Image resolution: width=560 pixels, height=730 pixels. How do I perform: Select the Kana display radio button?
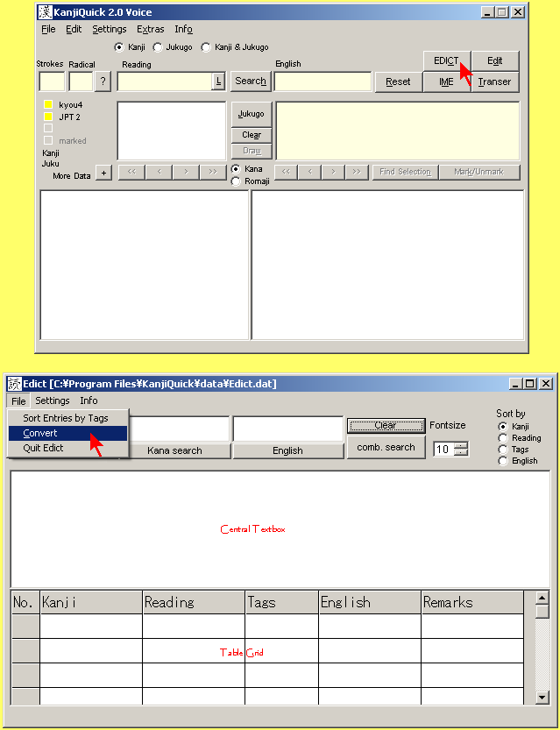click(x=236, y=169)
